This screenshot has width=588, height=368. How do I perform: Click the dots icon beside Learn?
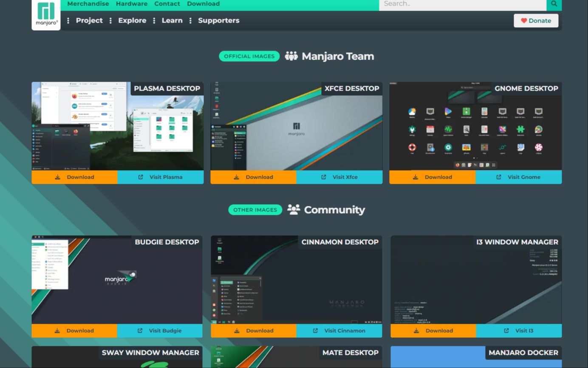(154, 20)
